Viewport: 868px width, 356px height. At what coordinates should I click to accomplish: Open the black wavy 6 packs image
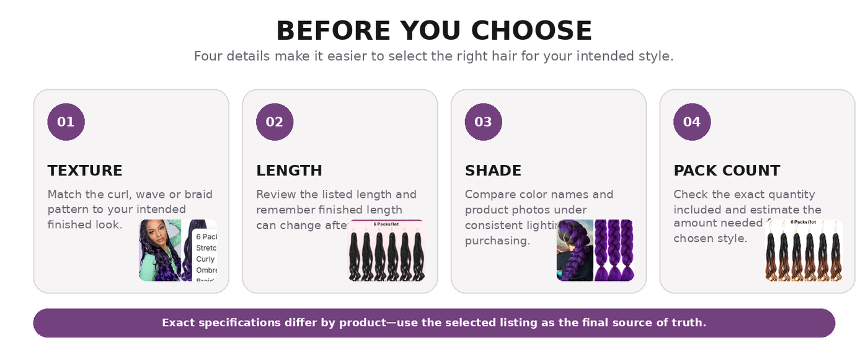tap(387, 251)
